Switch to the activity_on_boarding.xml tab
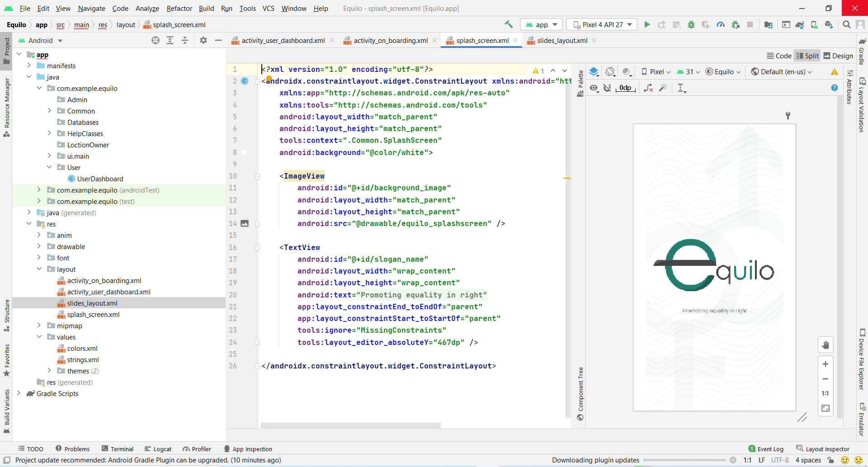The image size is (868, 467). (x=391, y=40)
